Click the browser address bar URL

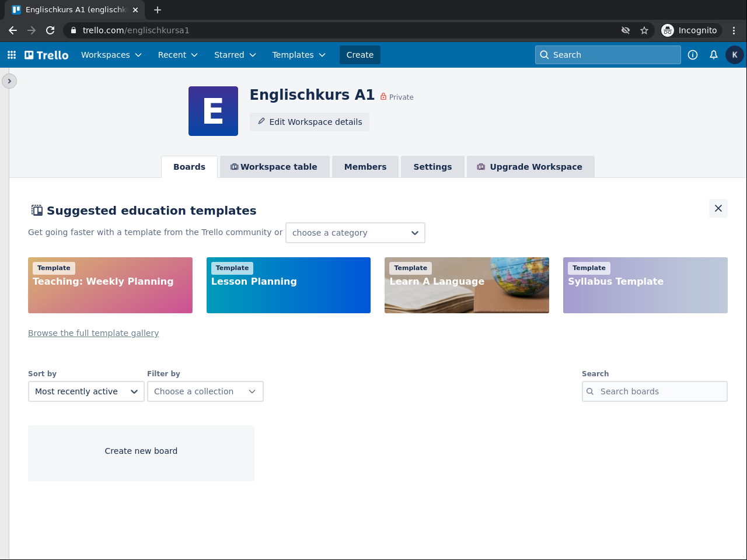pos(136,30)
